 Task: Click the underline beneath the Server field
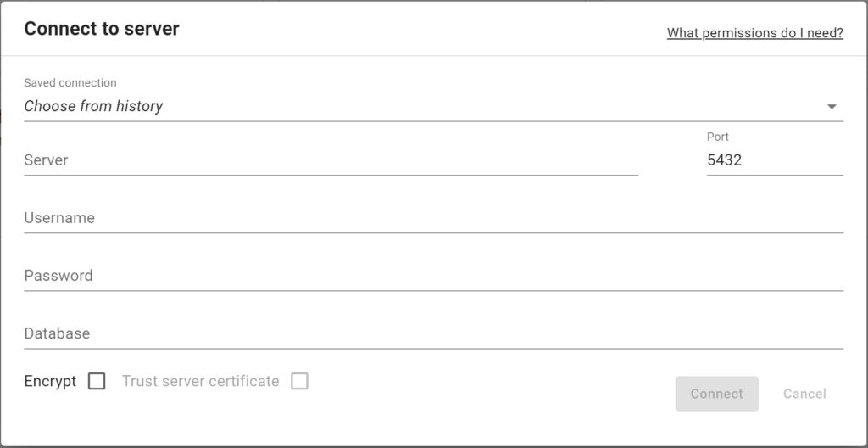[x=331, y=175]
